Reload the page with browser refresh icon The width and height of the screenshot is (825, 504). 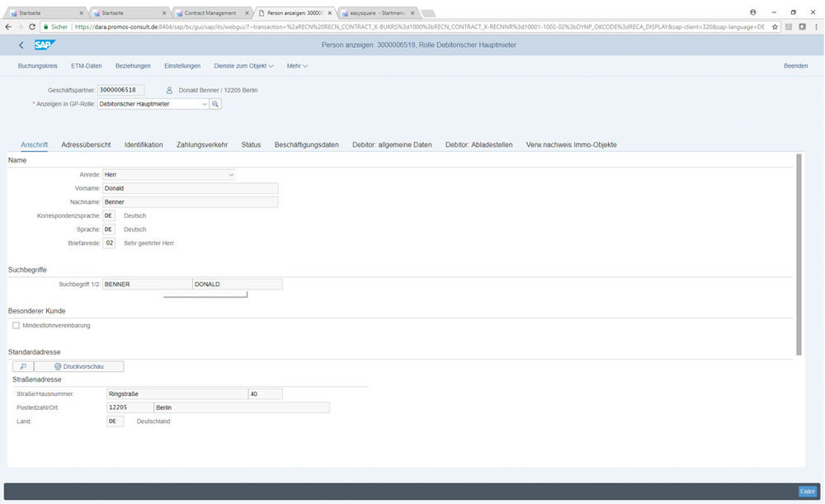pyautogui.click(x=32, y=26)
